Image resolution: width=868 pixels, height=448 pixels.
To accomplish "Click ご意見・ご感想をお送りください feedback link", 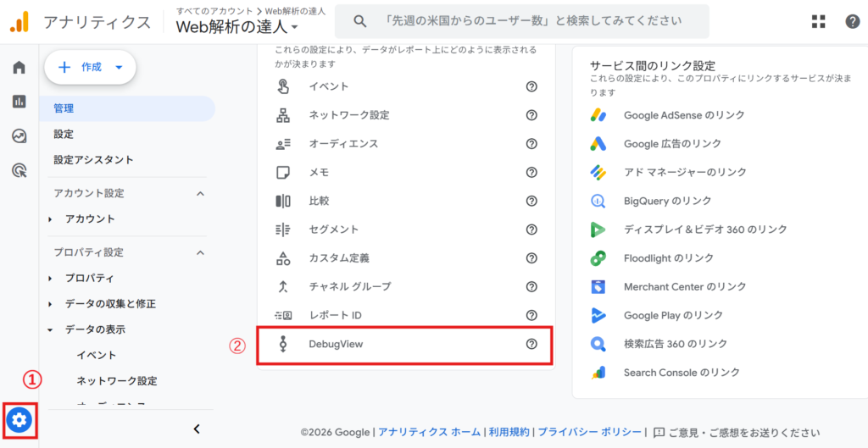I will 744,432.
